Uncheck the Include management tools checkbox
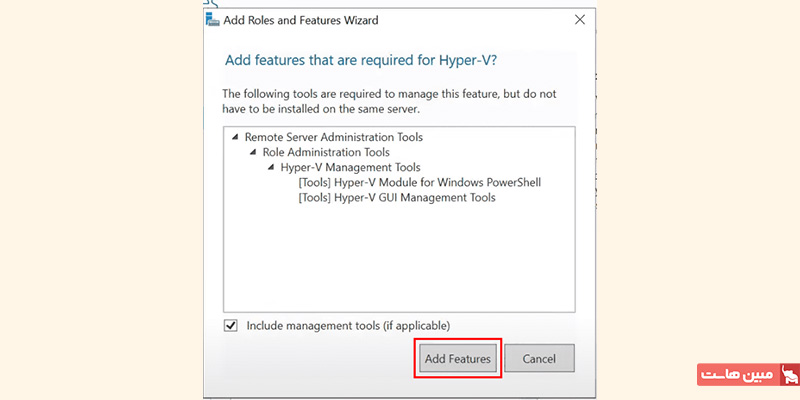The height and width of the screenshot is (400, 800). pyautogui.click(x=231, y=326)
